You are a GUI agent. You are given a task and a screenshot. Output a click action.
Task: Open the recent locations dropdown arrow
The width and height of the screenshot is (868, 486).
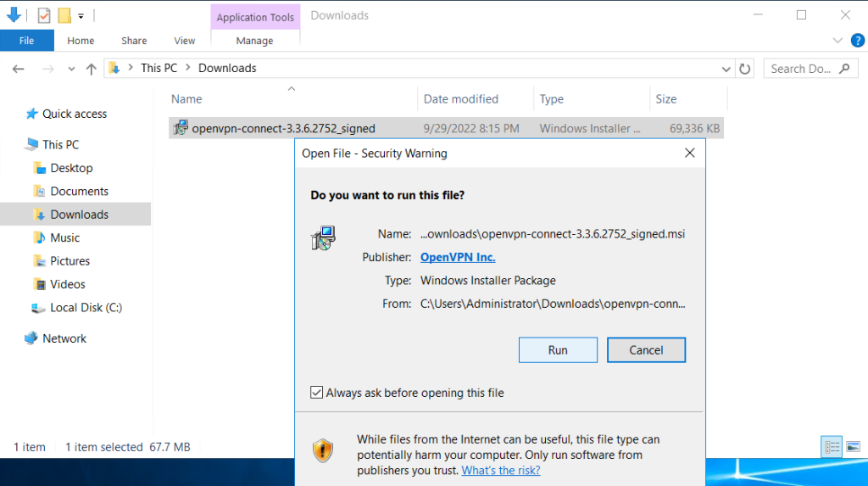[71, 70]
